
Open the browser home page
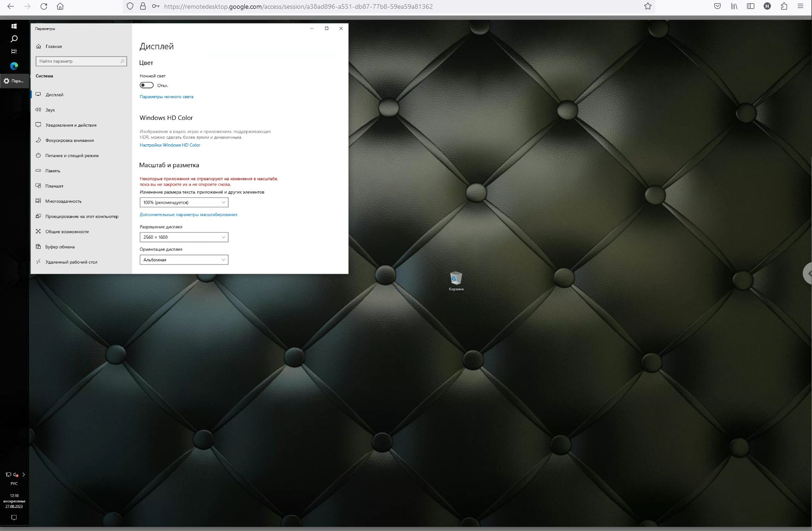60,6
